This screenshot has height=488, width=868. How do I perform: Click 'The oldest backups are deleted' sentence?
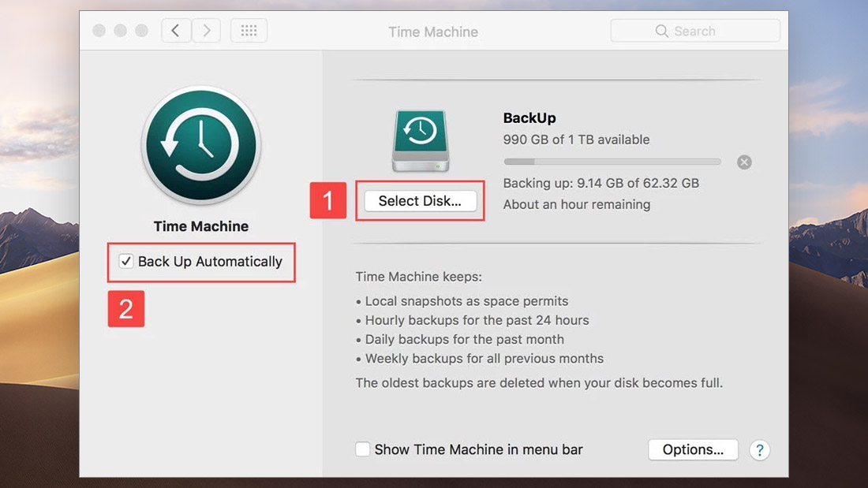click(x=539, y=383)
